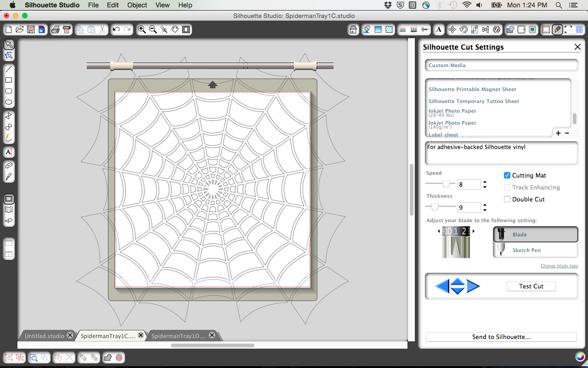The image size is (588, 368).
Task: Open the Object menu
Action: point(137,5)
